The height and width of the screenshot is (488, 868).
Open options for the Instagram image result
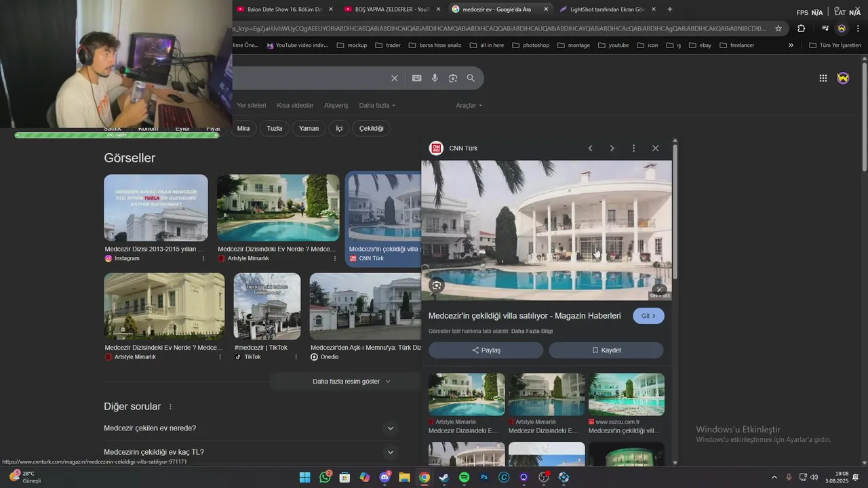203,258
